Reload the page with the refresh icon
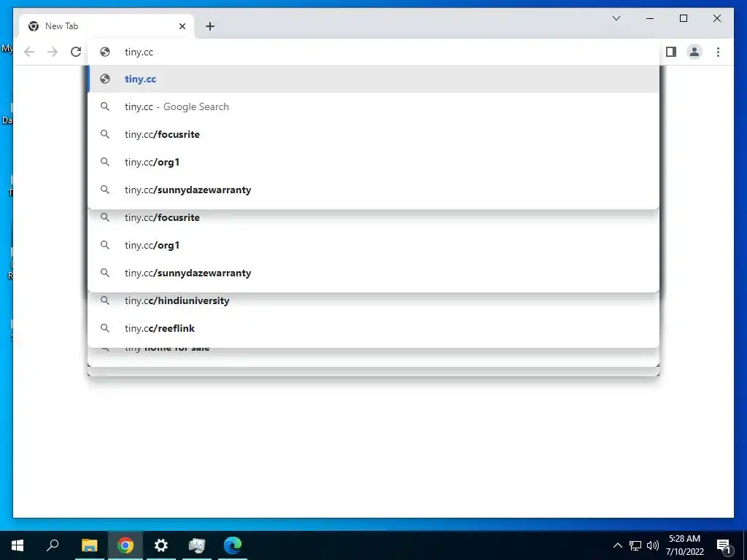747x560 pixels. coord(76,52)
